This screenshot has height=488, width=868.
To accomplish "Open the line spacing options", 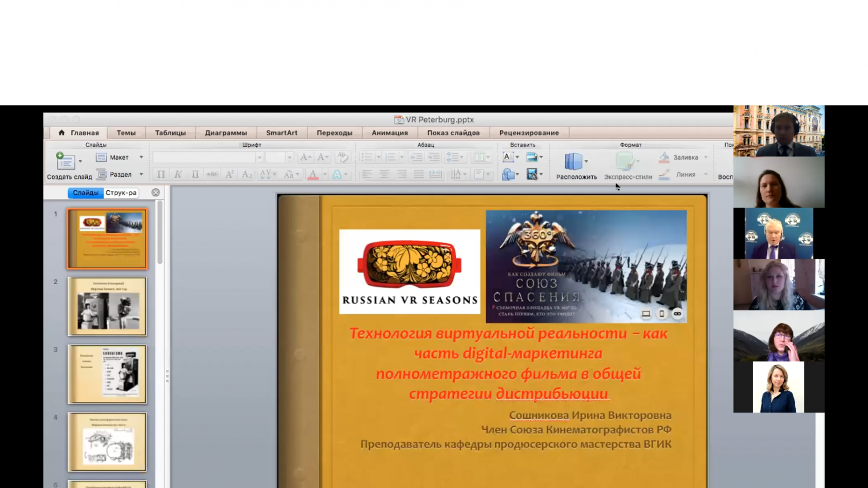I will (x=455, y=157).
